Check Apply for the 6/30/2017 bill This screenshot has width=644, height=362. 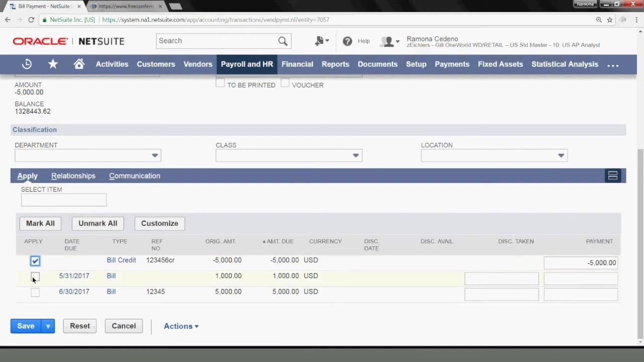(35, 292)
